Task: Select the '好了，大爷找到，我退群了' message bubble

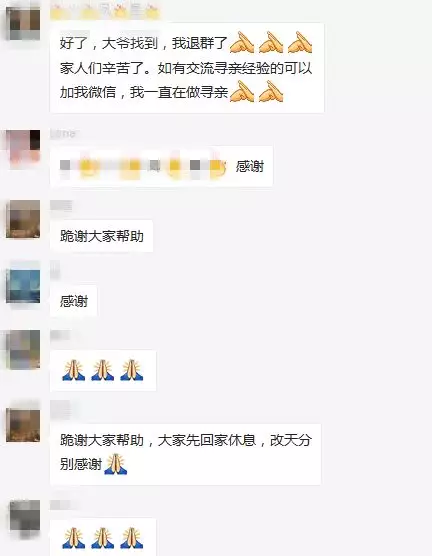Action: point(187,68)
